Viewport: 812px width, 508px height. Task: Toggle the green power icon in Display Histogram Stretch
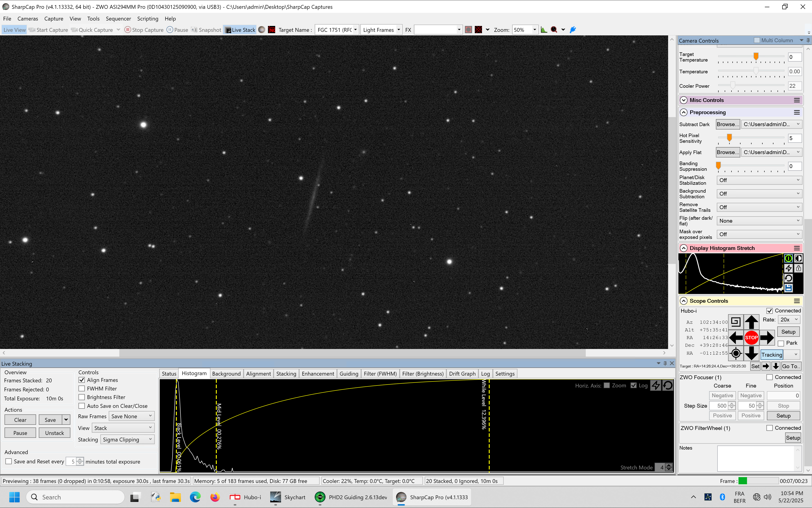pyautogui.click(x=788, y=258)
